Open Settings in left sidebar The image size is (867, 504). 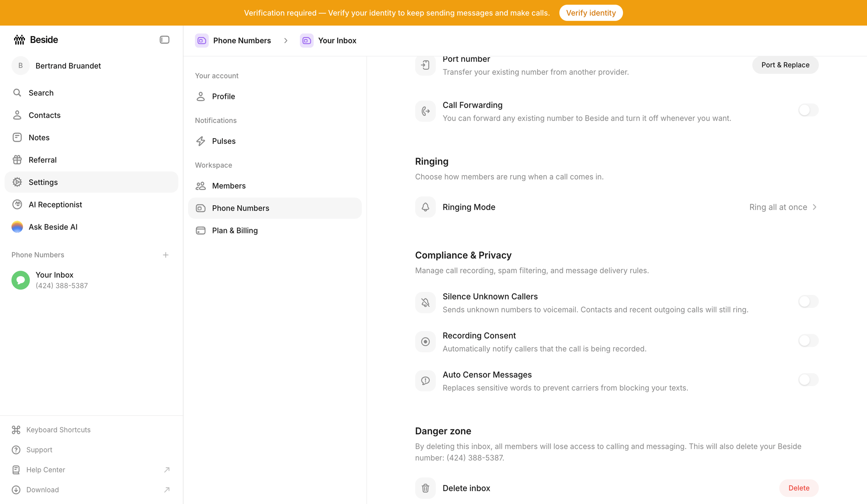91,182
